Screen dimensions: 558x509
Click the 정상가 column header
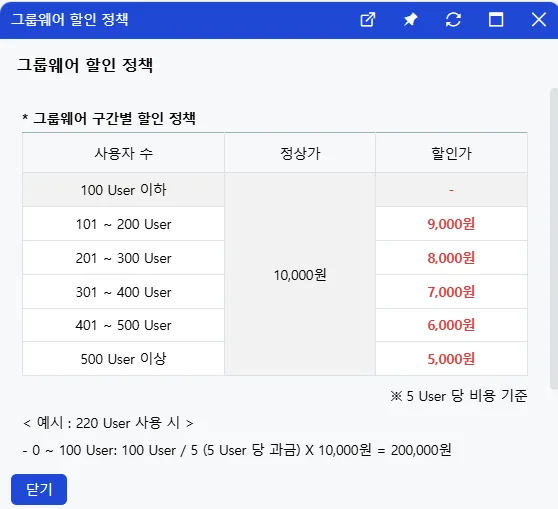(x=300, y=153)
